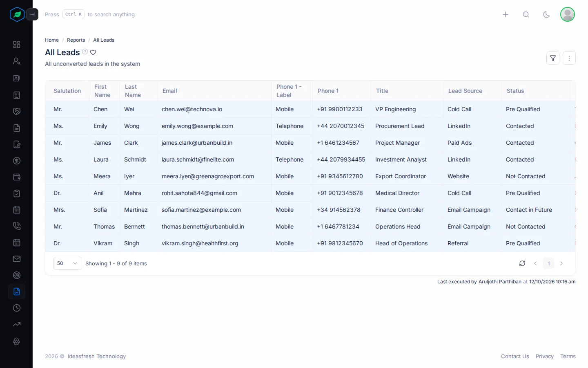The height and width of the screenshot is (368, 588).
Task: Open the dashboard grid icon in sidebar
Action: coord(17,45)
